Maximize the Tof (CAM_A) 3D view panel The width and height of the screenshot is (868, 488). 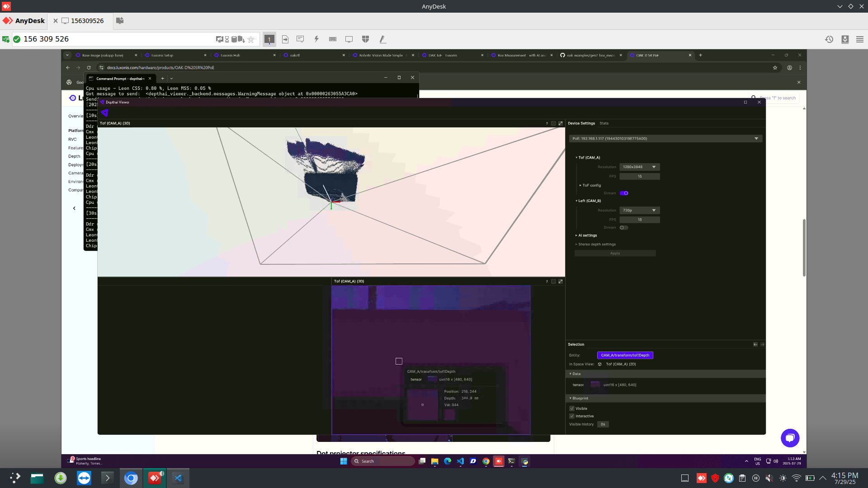[x=561, y=123]
